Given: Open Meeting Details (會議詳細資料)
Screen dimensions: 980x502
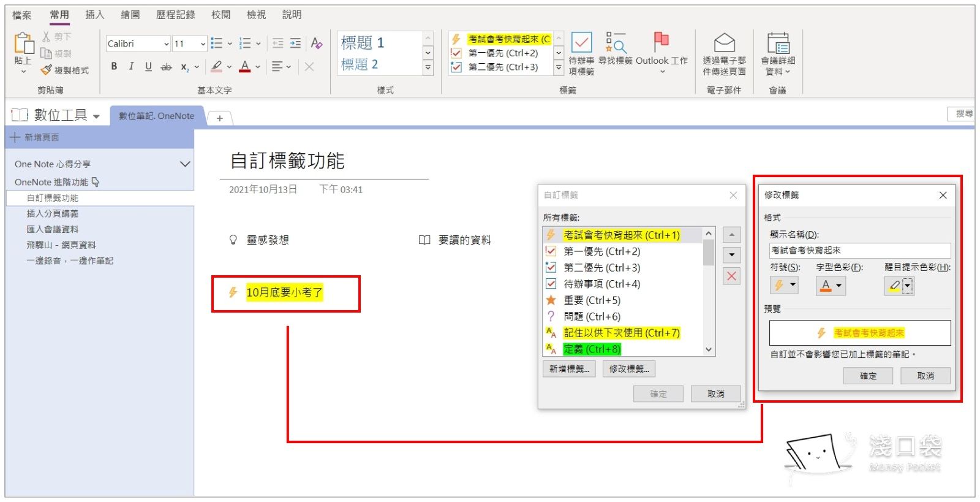Looking at the screenshot, I should point(778,54).
